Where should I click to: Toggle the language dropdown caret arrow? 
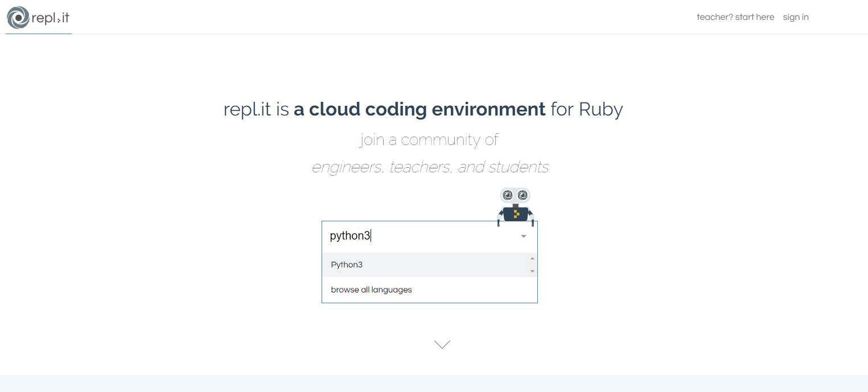click(524, 236)
